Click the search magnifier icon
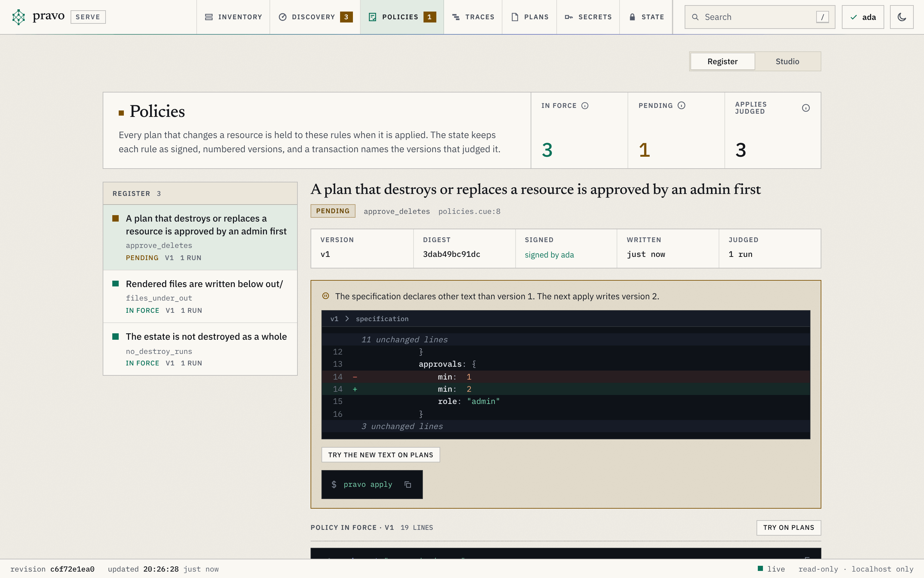This screenshot has height=578, width=924. [695, 17]
